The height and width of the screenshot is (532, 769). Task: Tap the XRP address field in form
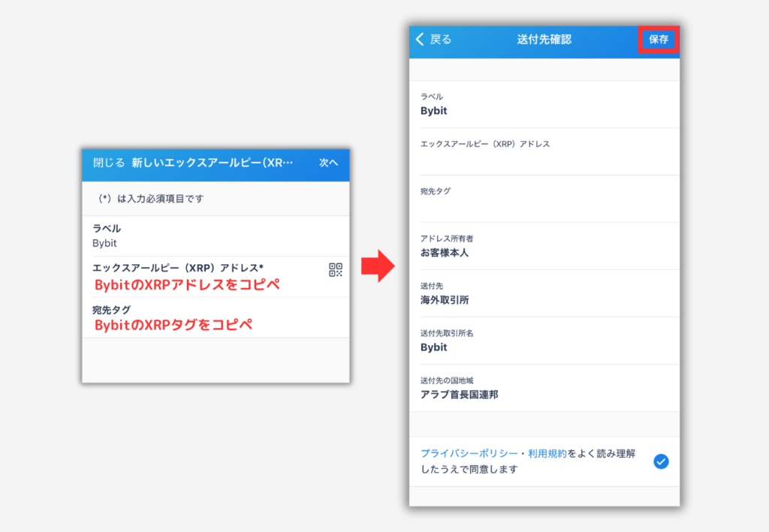click(216, 277)
